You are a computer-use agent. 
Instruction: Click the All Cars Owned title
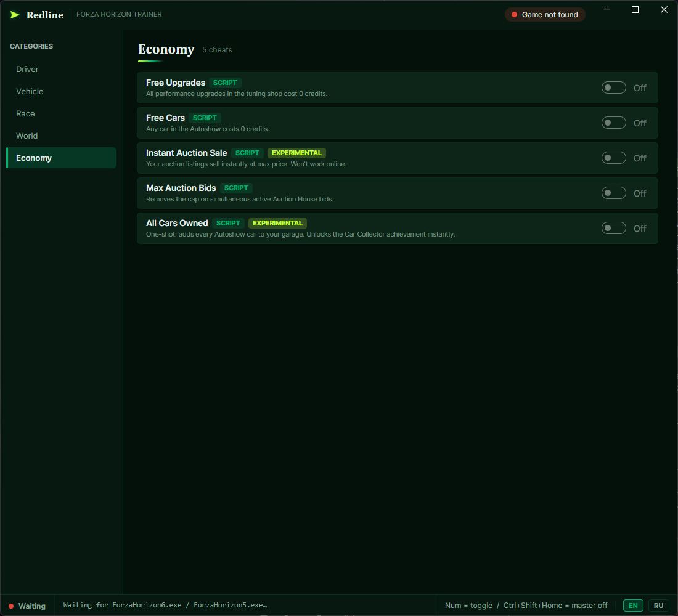point(177,223)
